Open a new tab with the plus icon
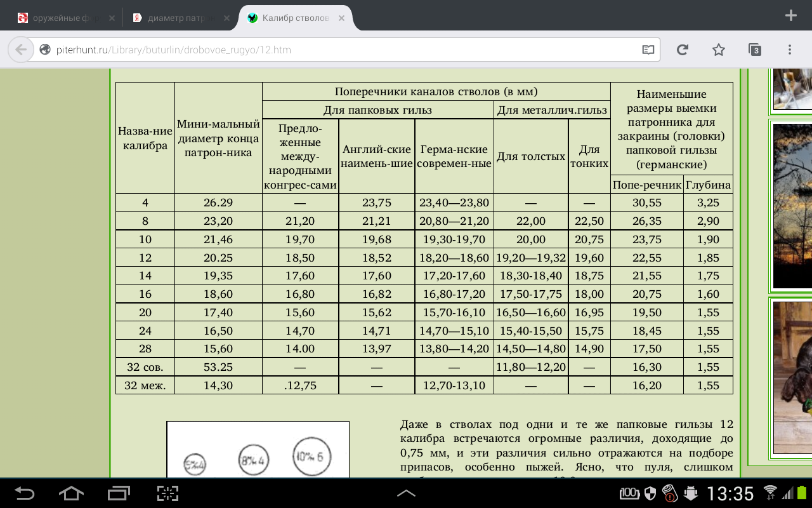 790,16
